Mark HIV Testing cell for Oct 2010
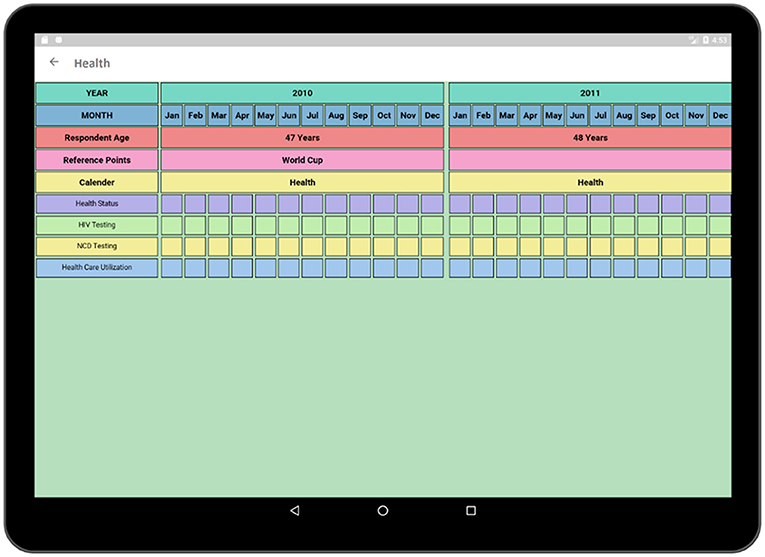 384,225
